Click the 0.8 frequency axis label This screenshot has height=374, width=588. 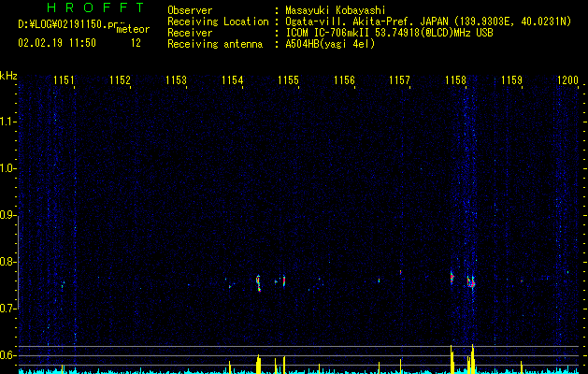tap(7, 262)
